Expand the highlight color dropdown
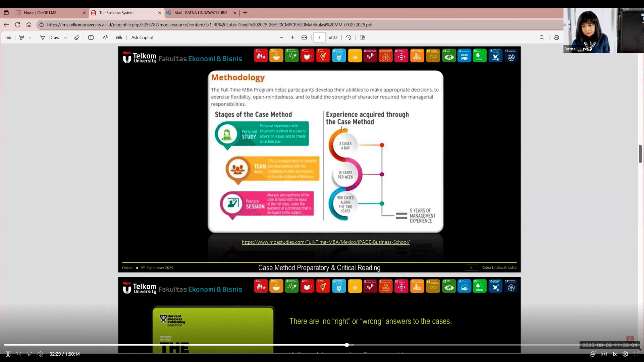This screenshot has width=644, height=362. tap(30, 38)
